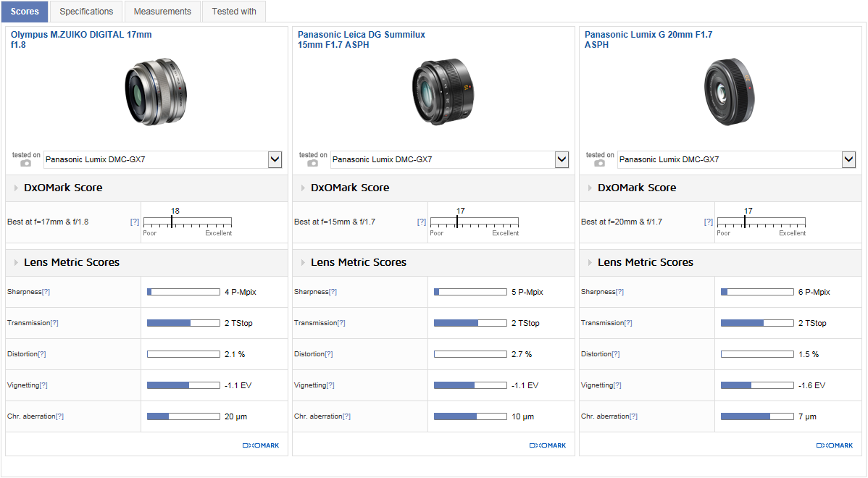Click the 4 P-Mpix sharpness value
The height and width of the screenshot is (478, 868).
[x=241, y=292]
